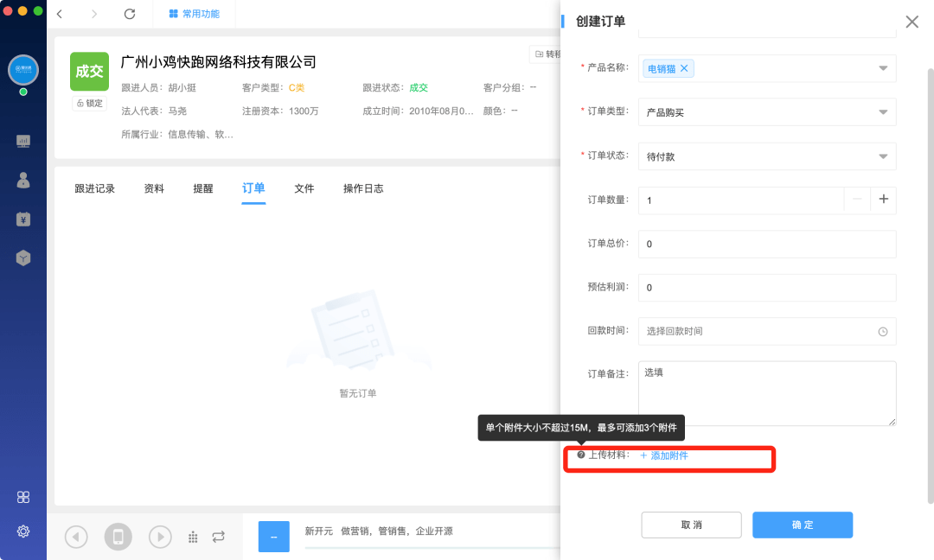Confirm the order with 确定
934x560 pixels.
(803, 525)
